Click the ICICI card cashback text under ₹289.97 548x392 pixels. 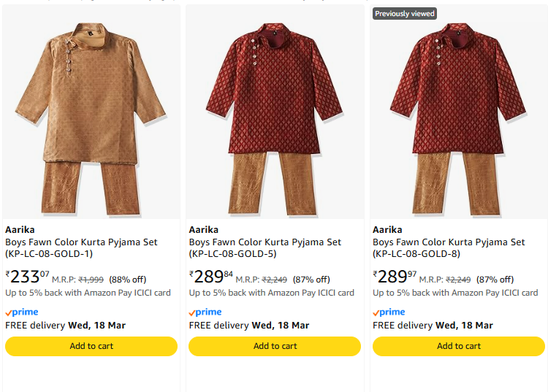click(x=455, y=293)
